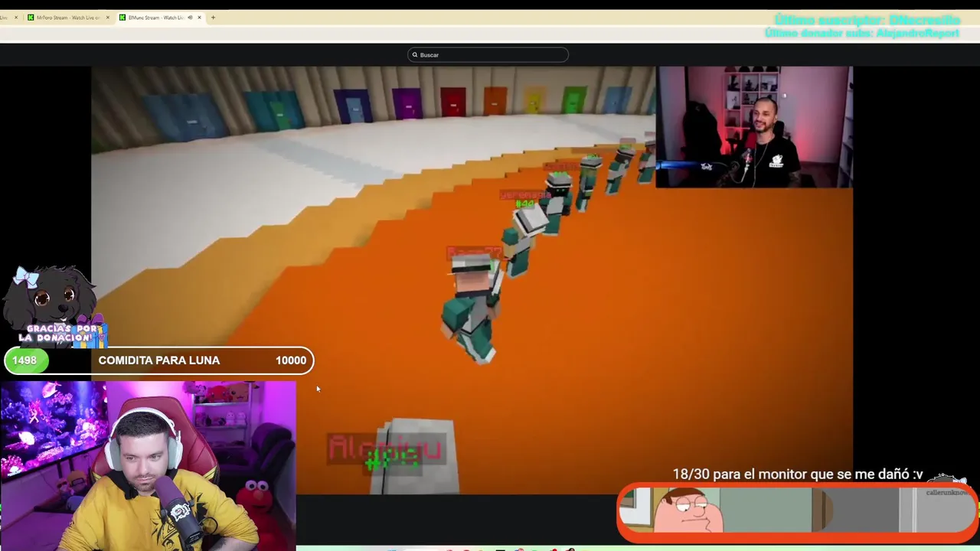
Task: Click the Kick favicon on MrPoro tab
Action: coord(31,18)
